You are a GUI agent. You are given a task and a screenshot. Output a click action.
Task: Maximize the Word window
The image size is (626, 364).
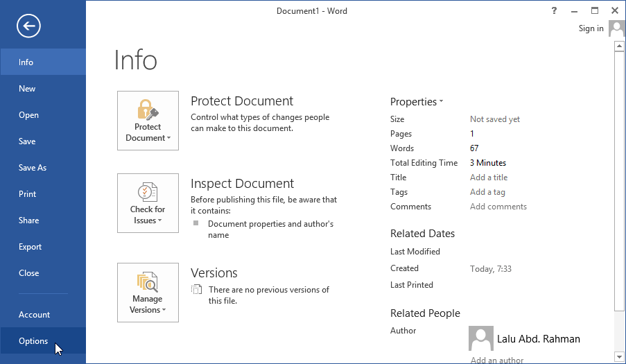(595, 11)
